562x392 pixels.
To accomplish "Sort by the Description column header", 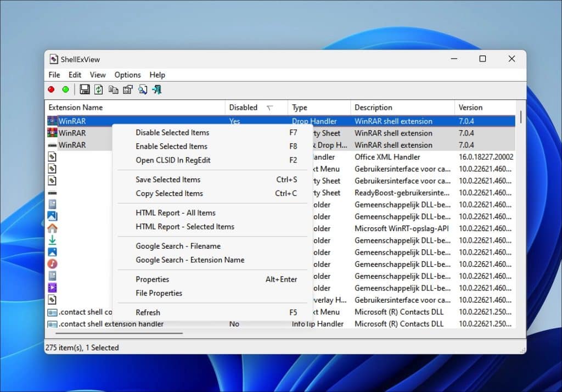I will pyautogui.click(x=402, y=108).
